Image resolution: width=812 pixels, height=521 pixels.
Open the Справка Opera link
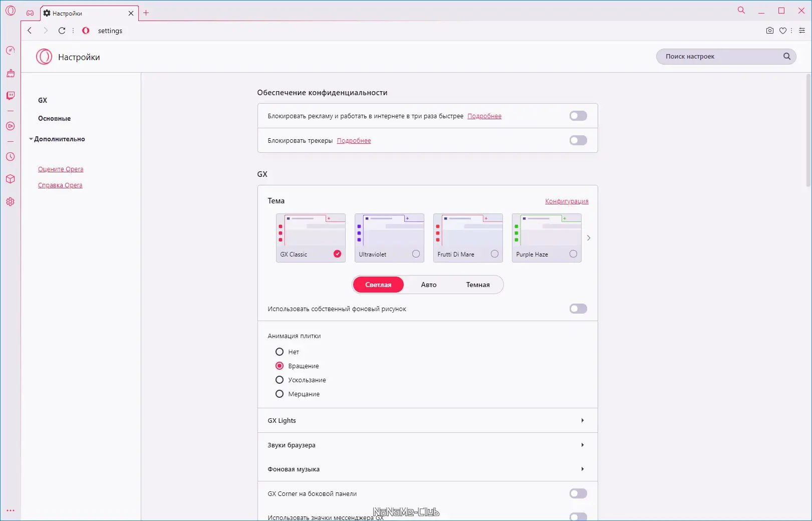click(60, 185)
